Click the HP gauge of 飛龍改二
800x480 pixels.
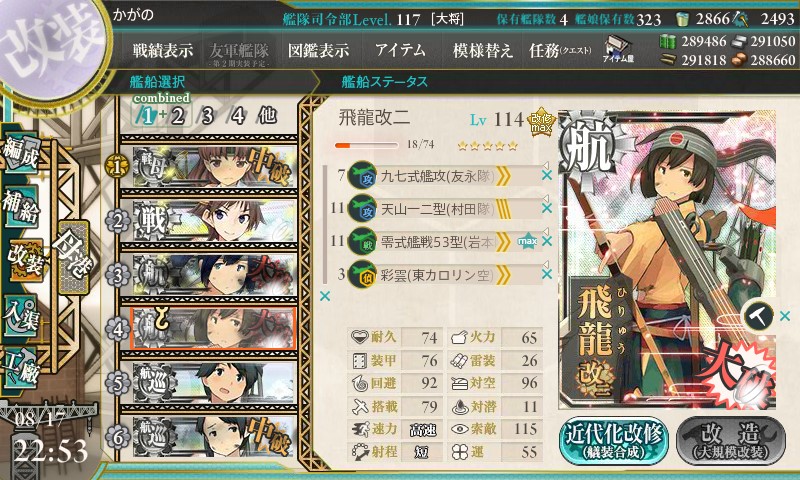(x=366, y=145)
